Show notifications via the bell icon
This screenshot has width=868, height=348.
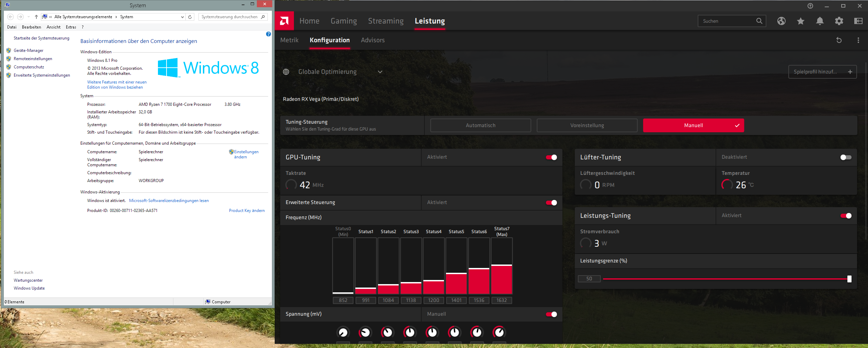click(x=820, y=21)
